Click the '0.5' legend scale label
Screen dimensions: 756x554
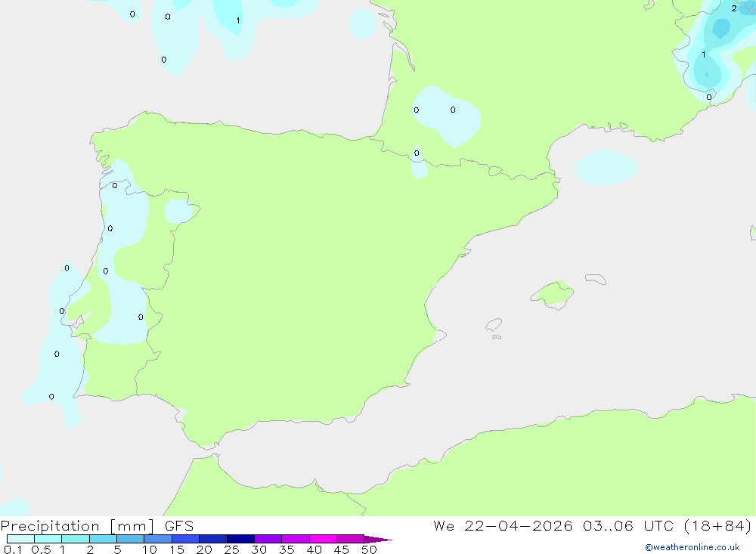[41, 549]
